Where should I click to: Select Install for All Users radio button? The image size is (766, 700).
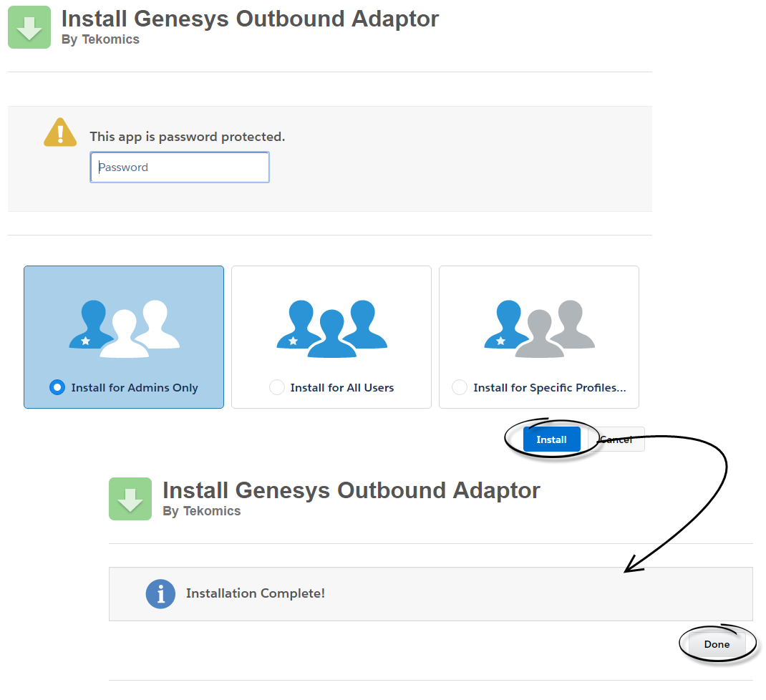277,387
